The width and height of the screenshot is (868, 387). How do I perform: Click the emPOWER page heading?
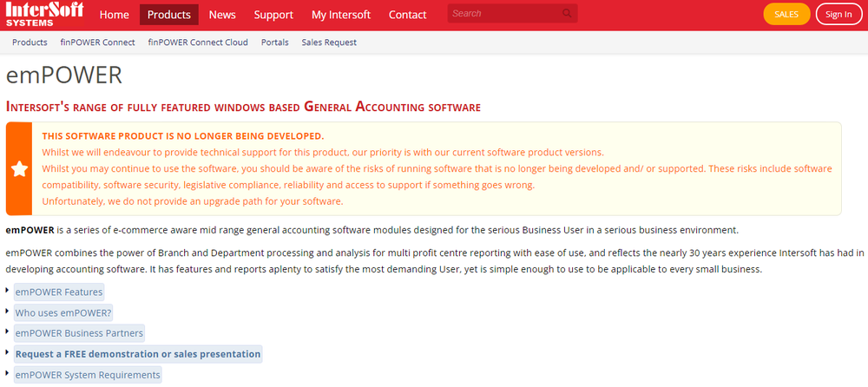pos(63,75)
